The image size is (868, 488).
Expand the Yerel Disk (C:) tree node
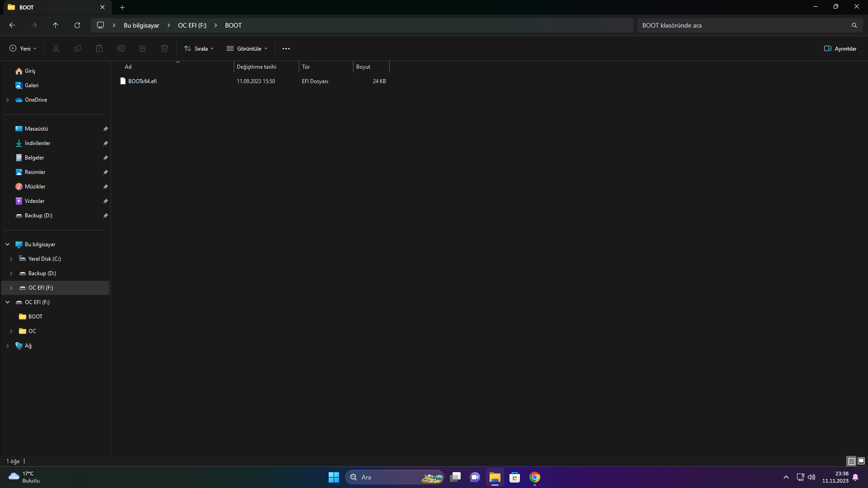(x=11, y=259)
